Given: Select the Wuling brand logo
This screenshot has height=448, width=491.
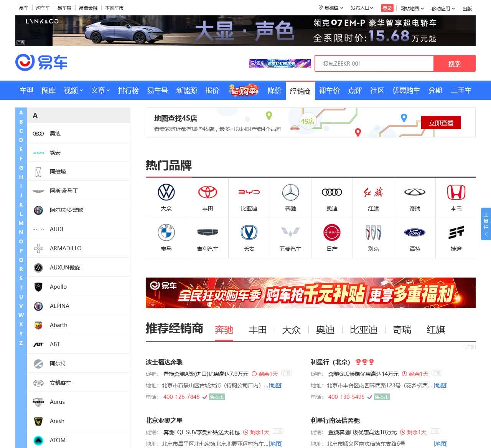Looking at the screenshot, I should (290, 232).
